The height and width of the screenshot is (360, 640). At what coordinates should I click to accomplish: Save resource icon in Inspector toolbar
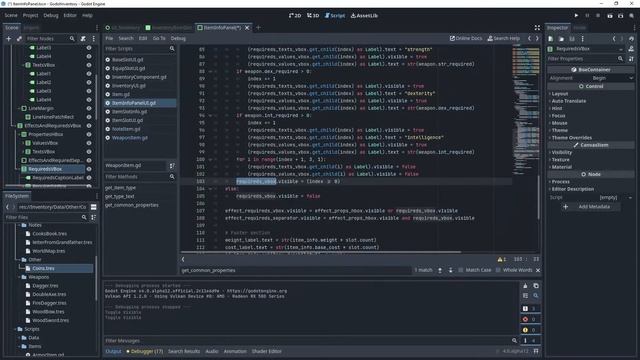coord(572,38)
